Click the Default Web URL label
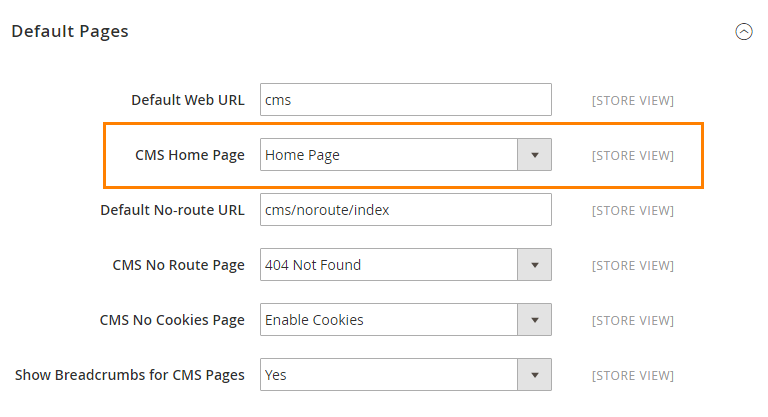Screen dimensions: 768x417 pyautogui.click(x=188, y=100)
